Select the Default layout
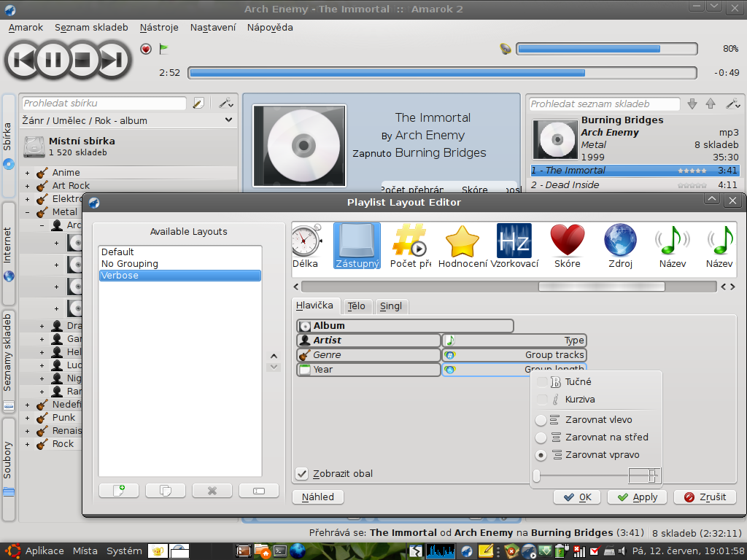 180,252
